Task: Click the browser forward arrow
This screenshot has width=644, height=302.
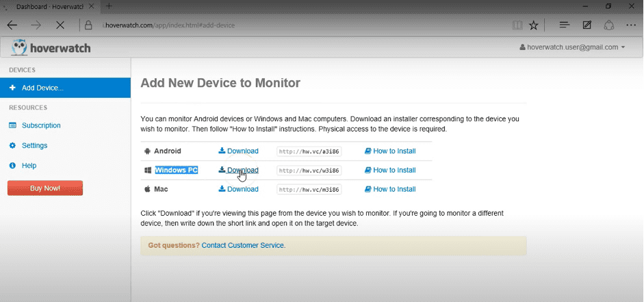Action: pyautogui.click(x=36, y=25)
